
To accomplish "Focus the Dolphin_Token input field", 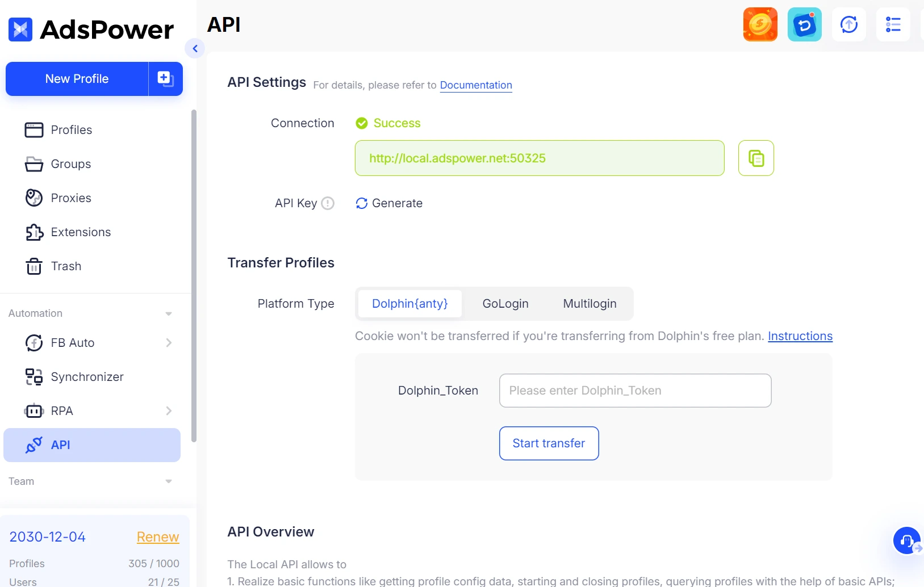I will click(635, 391).
